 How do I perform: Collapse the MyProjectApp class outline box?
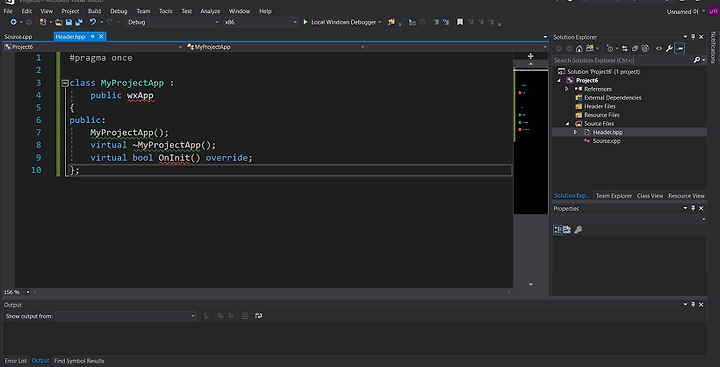click(65, 83)
